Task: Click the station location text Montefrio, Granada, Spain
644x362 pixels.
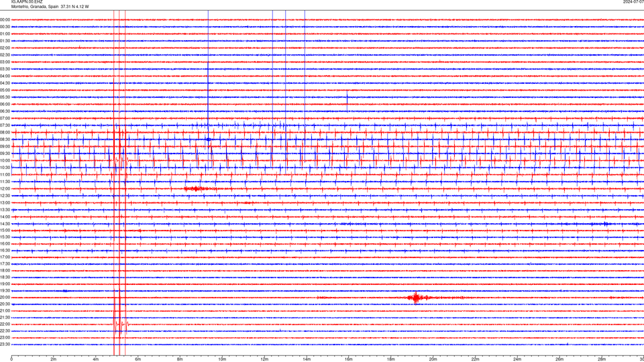Action: [x=35, y=7]
